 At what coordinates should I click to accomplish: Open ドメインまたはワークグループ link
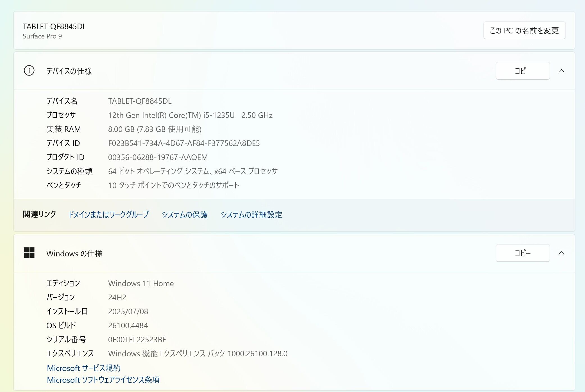(x=108, y=215)
